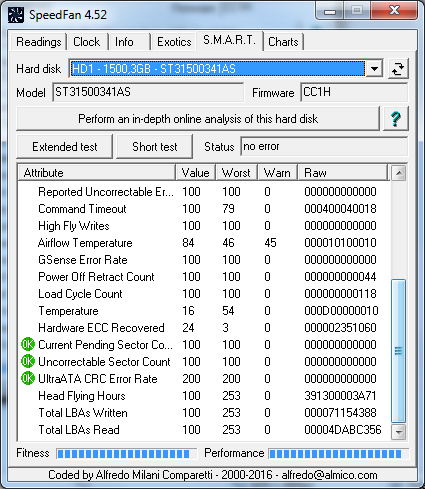This screenshot has width=425, height=489.
Task: Minimize the SpeedFan window
Action: 330,12
